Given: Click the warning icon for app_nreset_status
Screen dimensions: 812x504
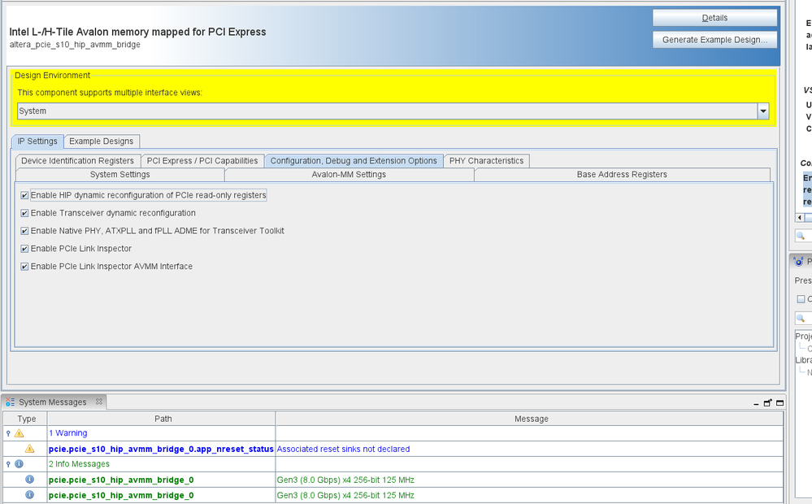Looking at the screenshot, I should click(30, 449).
